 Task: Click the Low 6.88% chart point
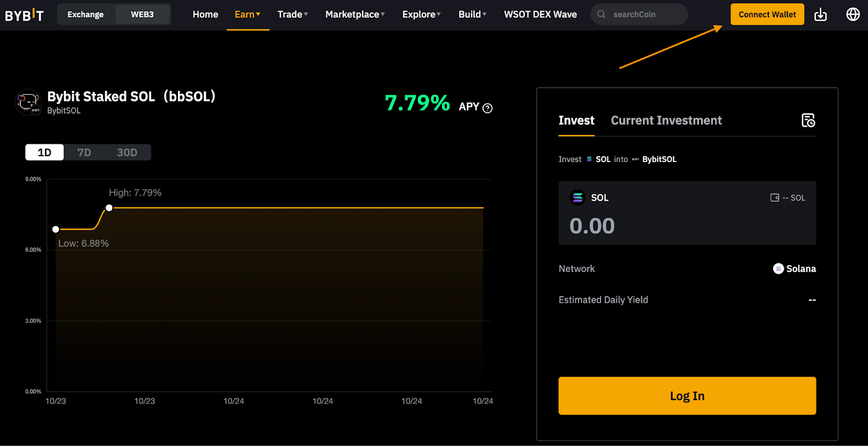[x=56, y=229]
